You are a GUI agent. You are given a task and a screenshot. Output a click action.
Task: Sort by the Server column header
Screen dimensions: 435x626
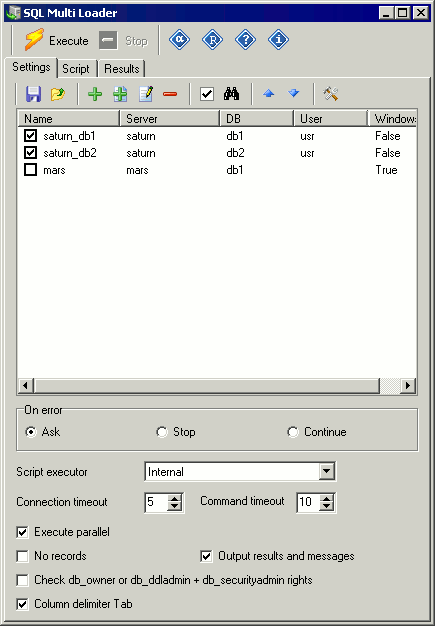tap(170, 119)
